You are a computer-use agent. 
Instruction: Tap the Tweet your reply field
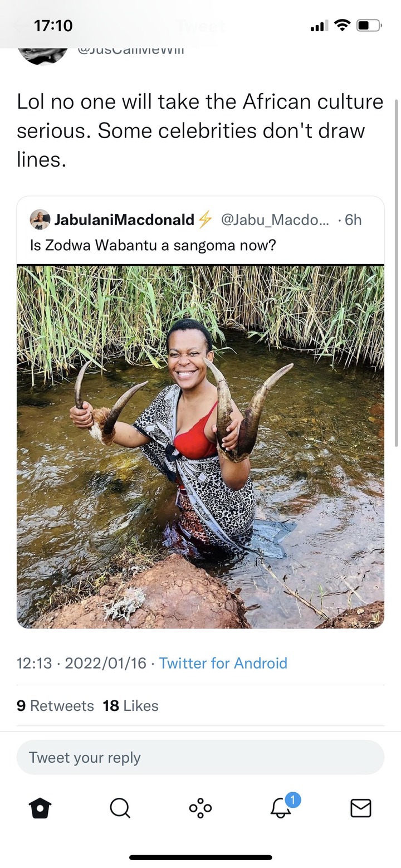click(200, 757)
